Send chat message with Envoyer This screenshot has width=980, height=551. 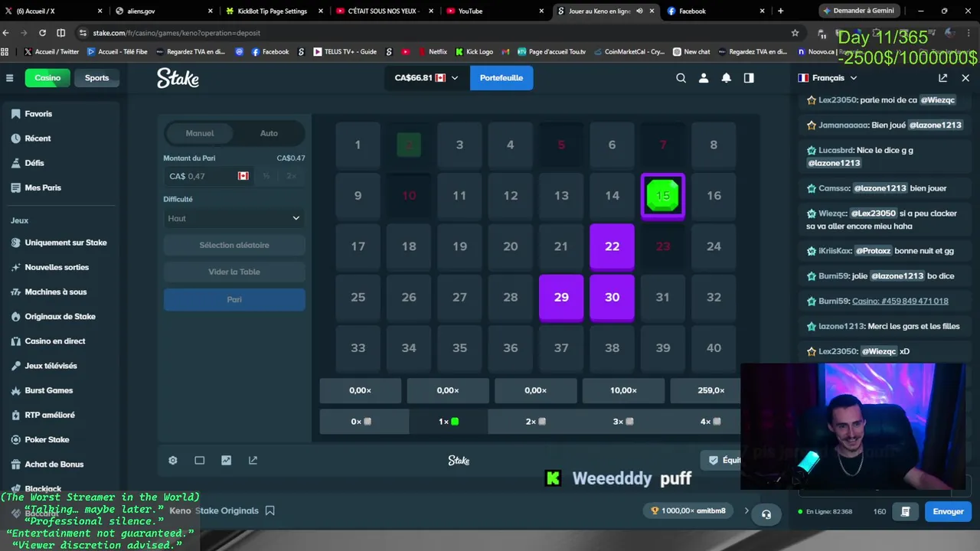coord(948,511)
